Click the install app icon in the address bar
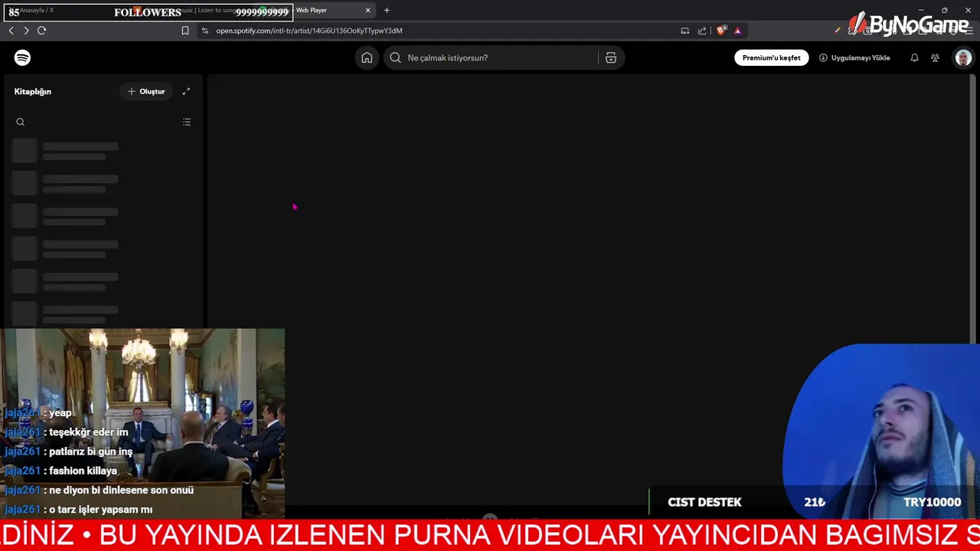This screenshot has height=551, width=980. pos(684,31)
